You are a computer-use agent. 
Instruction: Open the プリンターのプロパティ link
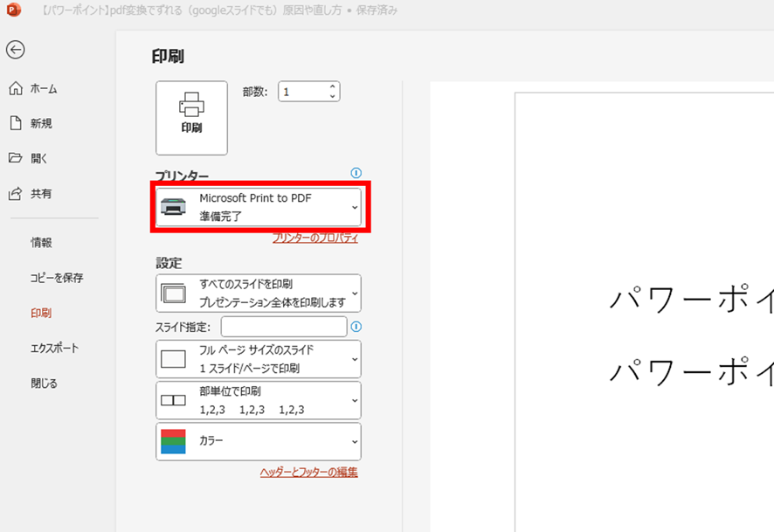pyautogui.click(x=314, y=238)
